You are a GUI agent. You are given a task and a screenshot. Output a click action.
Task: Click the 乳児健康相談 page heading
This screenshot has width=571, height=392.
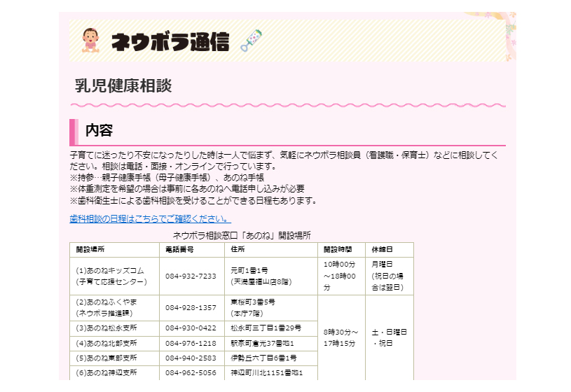point(123,86)
